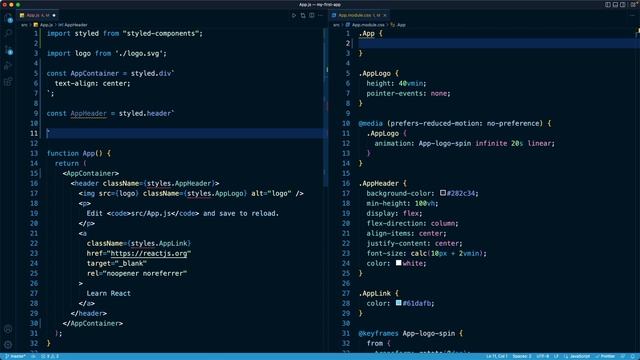
Task: Open the notifications bell in status bar
Action: pos(632,356)
